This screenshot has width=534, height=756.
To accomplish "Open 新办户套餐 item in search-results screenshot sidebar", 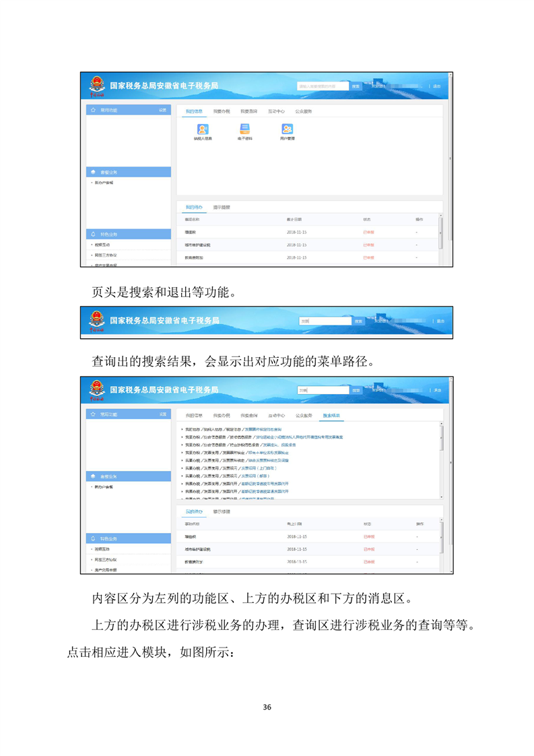I will tap(104, 487).
